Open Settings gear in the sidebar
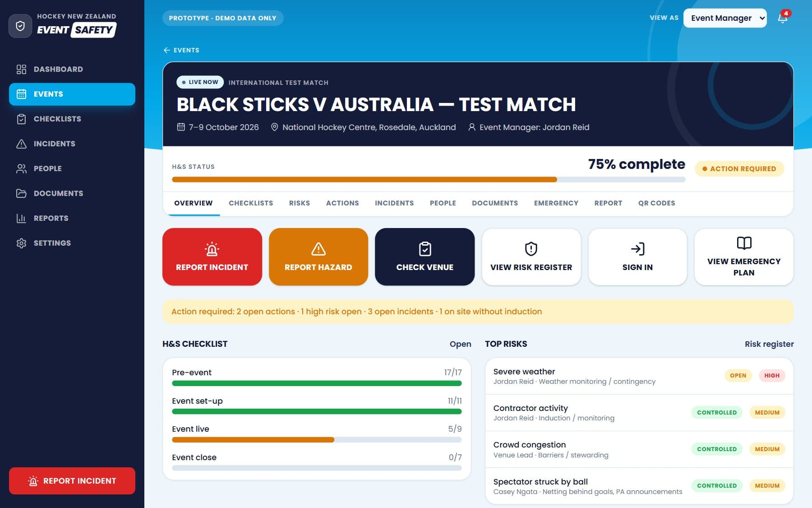This screenshot has height=508, width=812. (x=72, y=243)
